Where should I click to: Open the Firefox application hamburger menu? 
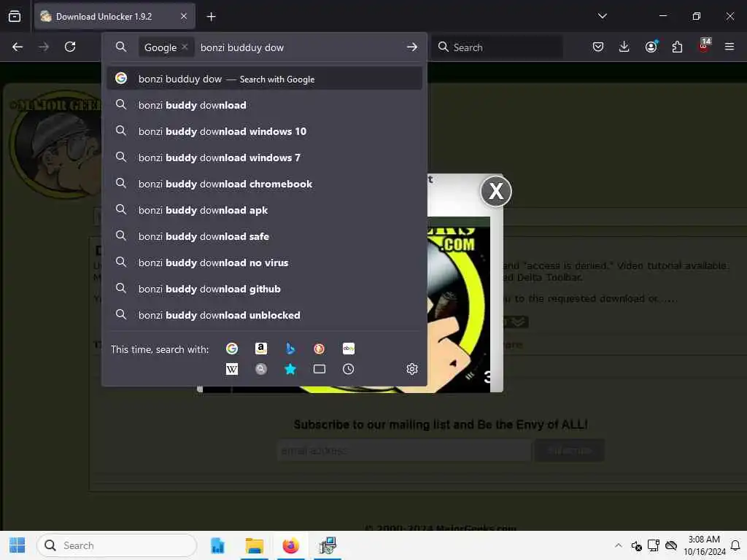(x=729, y=47)
